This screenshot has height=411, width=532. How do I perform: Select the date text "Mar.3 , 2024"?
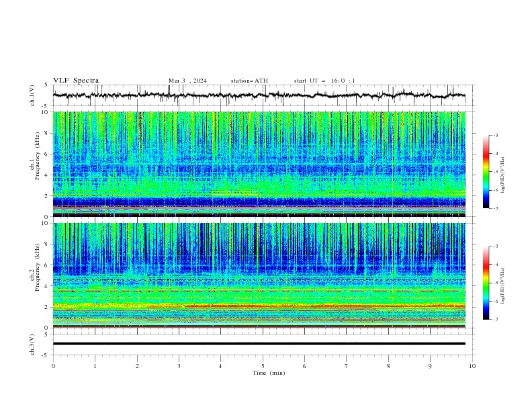187,81
